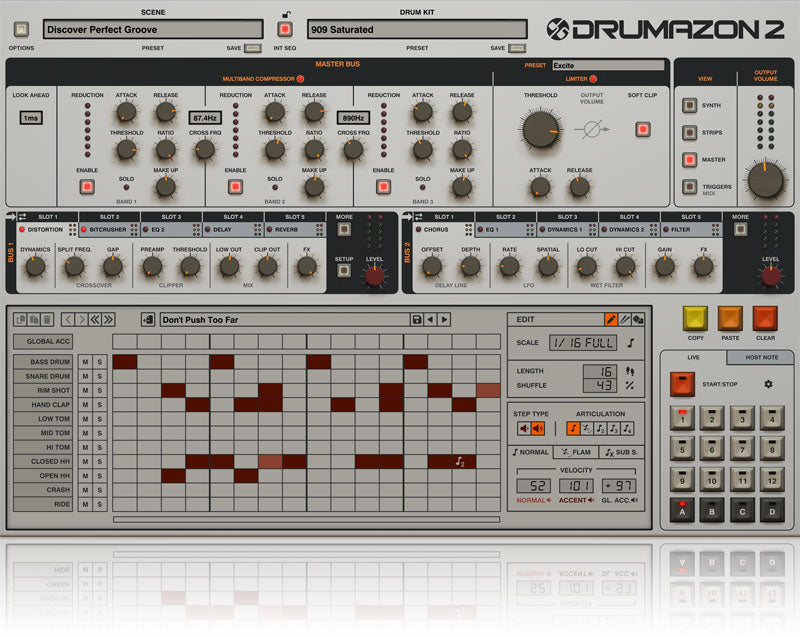800x637 pixels.
Task: Click the double right arrow shift icon
Action: 108,320
